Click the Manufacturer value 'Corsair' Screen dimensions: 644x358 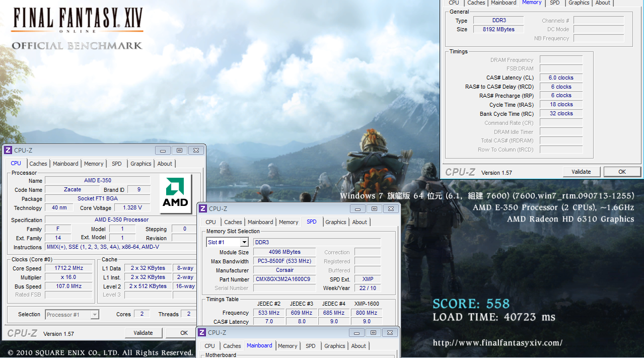click(284, 270)
